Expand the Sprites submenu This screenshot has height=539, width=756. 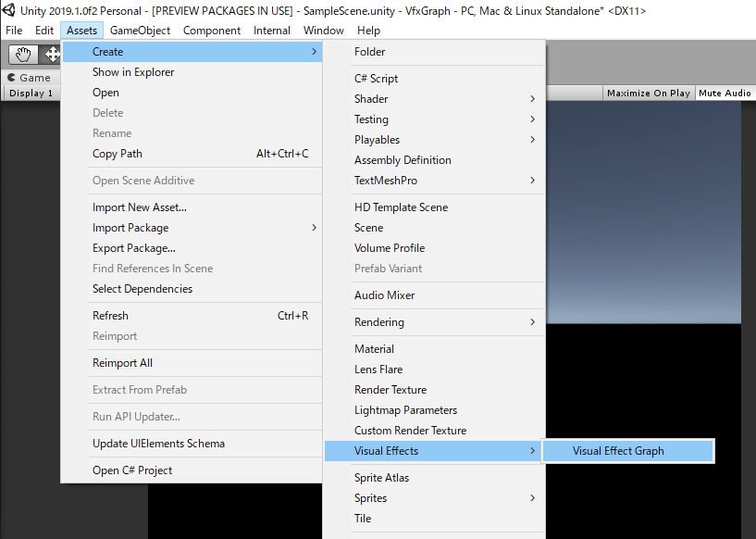pos(435,498)
